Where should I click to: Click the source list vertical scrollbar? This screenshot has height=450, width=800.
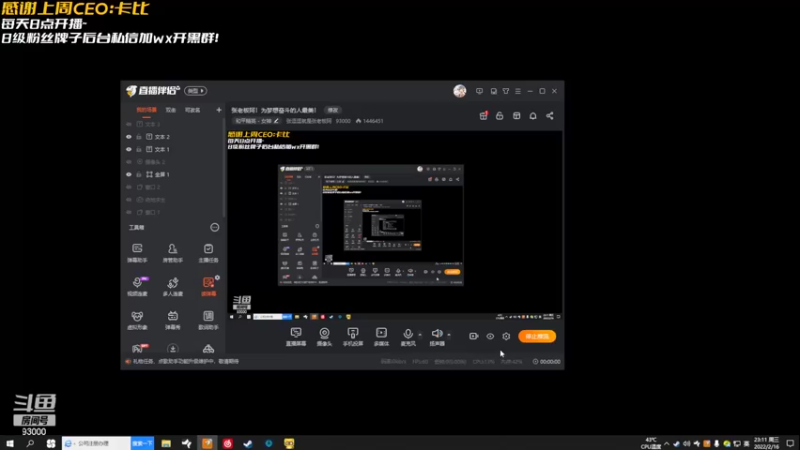(x=224, y=167)
